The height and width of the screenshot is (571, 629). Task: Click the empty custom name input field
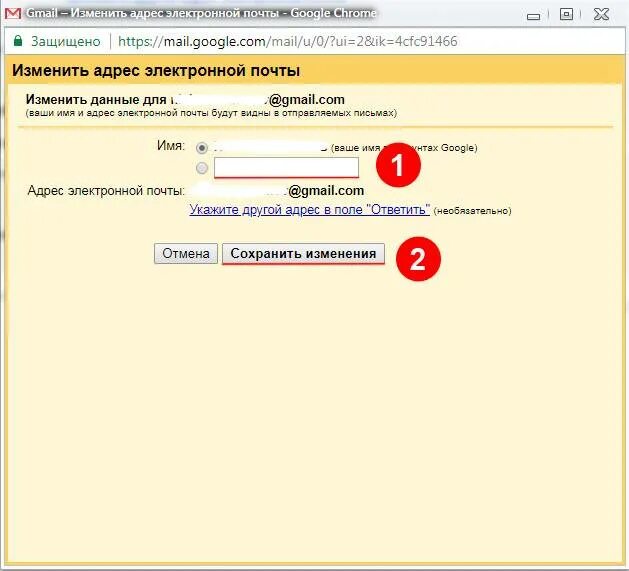coord(286,167)
